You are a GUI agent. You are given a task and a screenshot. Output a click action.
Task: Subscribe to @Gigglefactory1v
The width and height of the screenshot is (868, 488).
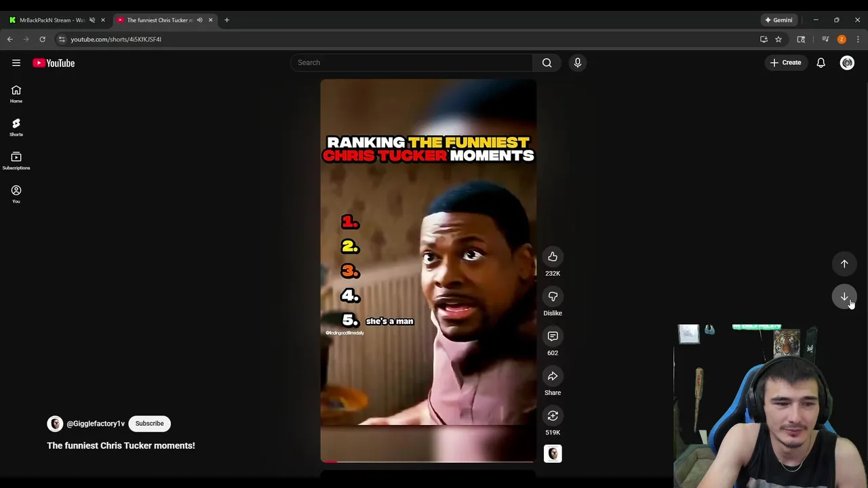coord(149,424)
